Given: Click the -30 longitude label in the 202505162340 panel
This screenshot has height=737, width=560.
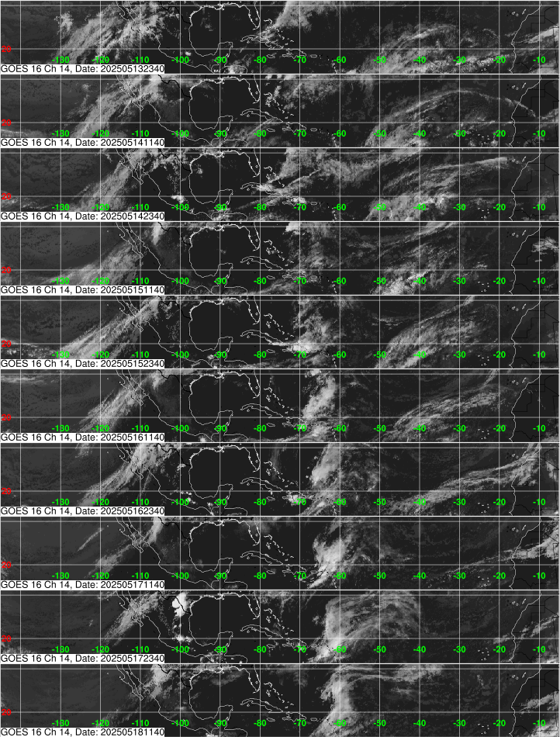Looking at the screenshot, I should coord(459,503).
